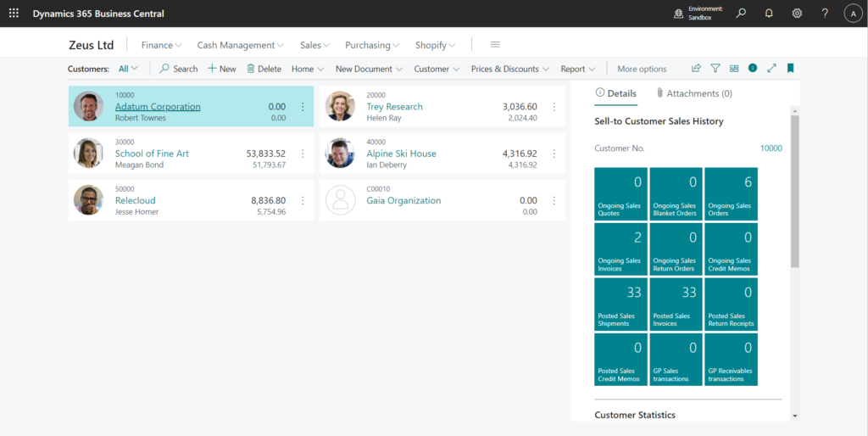Expand the Cash Management menu

click(x=240, y=45)
